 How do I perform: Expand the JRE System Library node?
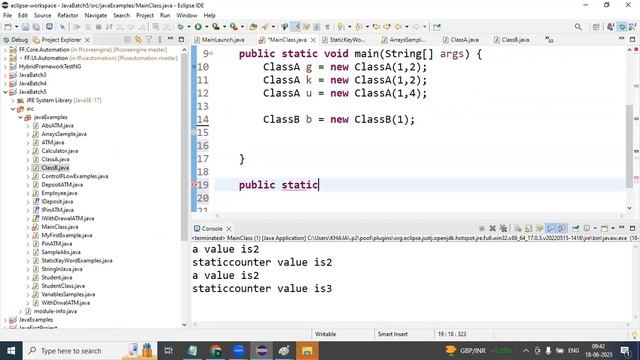(x=13, y=100)
